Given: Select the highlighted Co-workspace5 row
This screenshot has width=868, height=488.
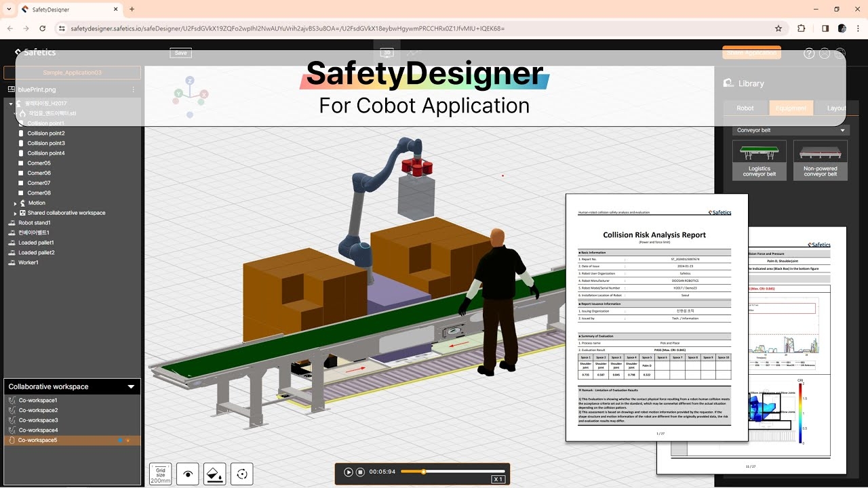Looking at the screenshot, I should 73,441.
